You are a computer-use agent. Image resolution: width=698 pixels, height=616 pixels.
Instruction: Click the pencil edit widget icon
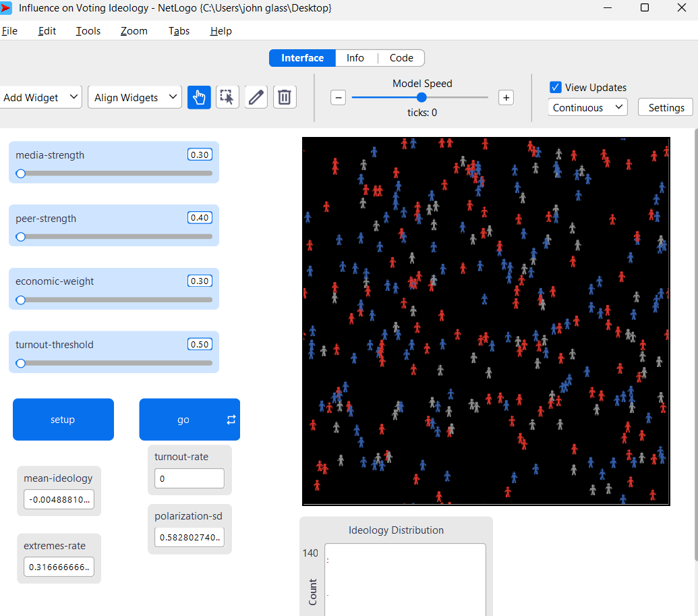pyautogui.click(x=256, y=97)
